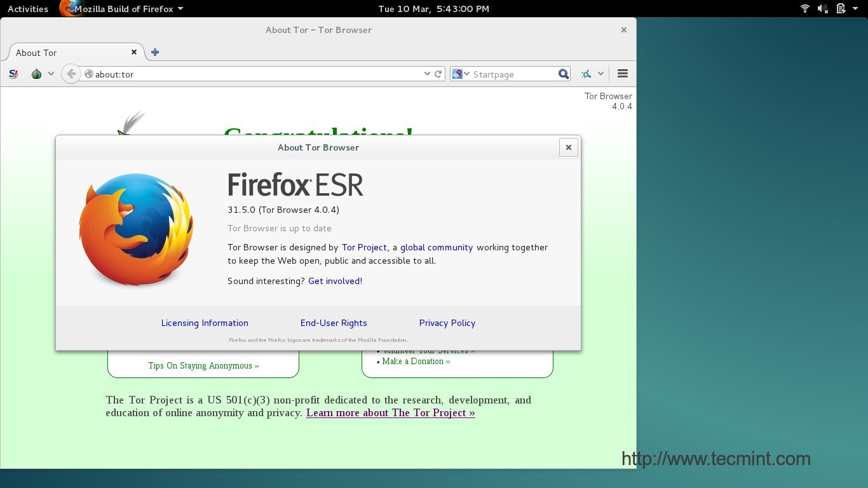Click the Torbutton onion icon
The width and height of the screenshot is (868, 488).
[36, 74]
